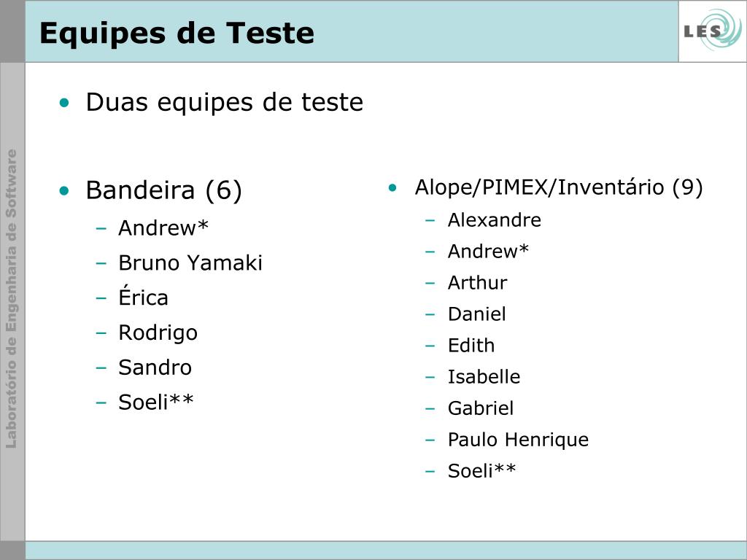Select the Bandeira (6) heading
Viewport: 747px width, 560px height.
click(164, 190)
